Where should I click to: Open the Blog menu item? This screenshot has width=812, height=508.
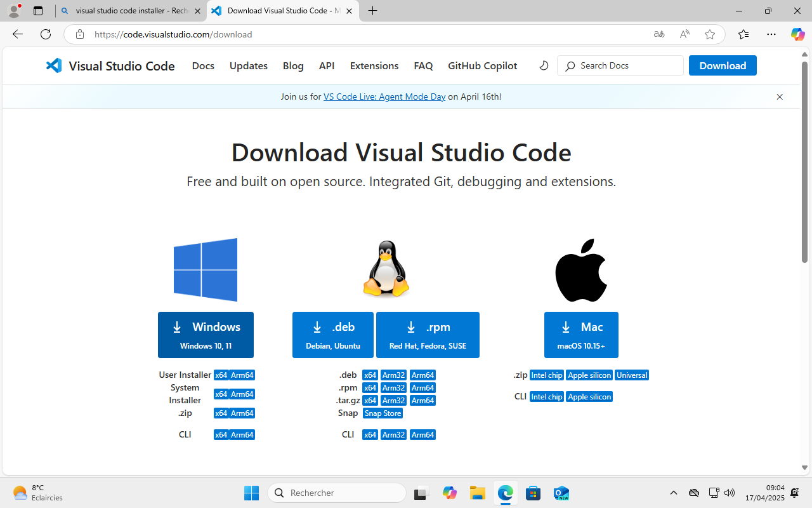[293, 65]
